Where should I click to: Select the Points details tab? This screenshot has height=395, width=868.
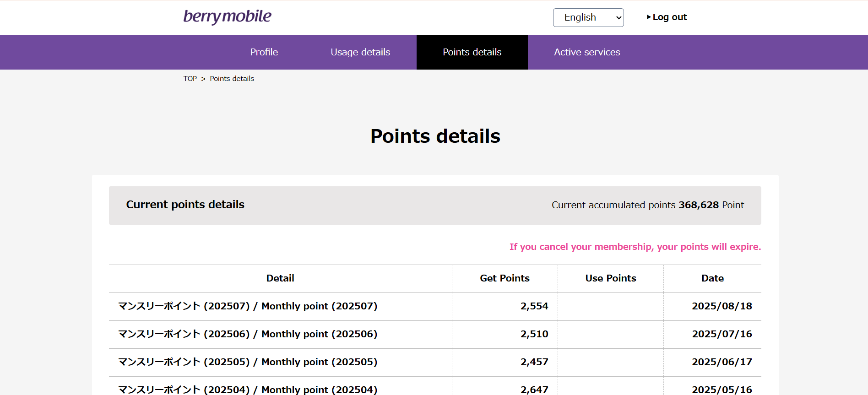[472, 52]
